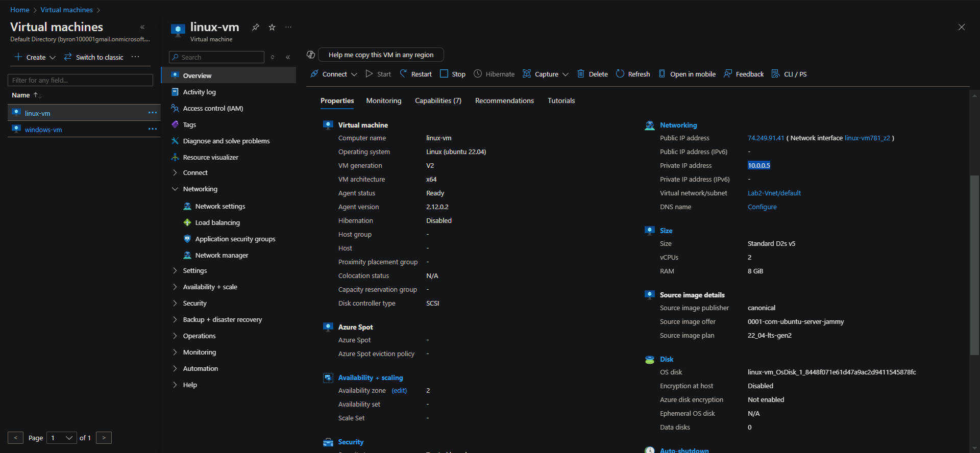This screenshot has height=453, width=980.
Task: Collapse the Virtual machines list pane
Action: (142, 27)
